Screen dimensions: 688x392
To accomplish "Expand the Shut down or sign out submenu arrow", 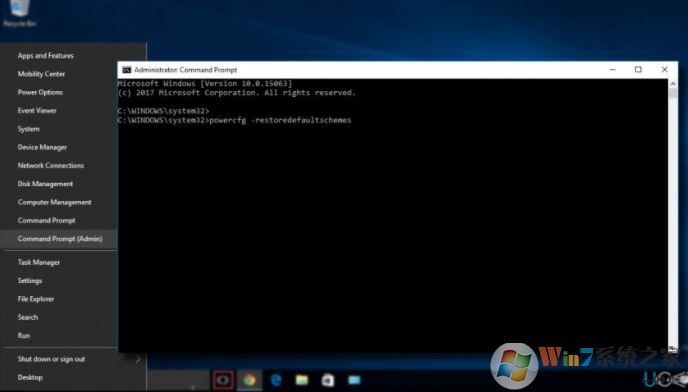I will click(138, 359).
